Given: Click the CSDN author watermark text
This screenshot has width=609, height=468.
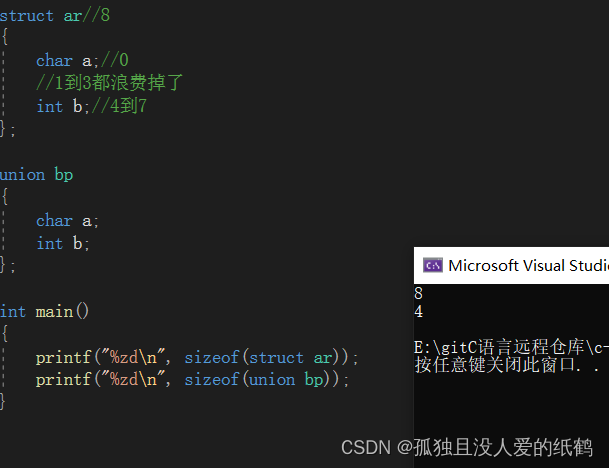Looking at the screenshot, I should (x=467, y=447).
